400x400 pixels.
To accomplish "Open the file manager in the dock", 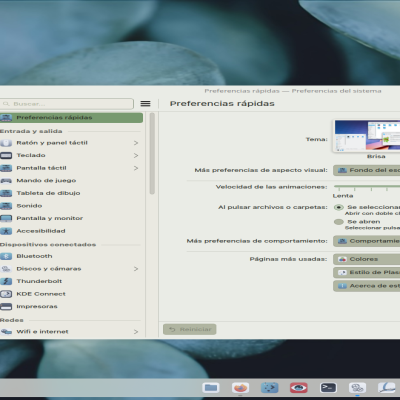I will (211, 388).
